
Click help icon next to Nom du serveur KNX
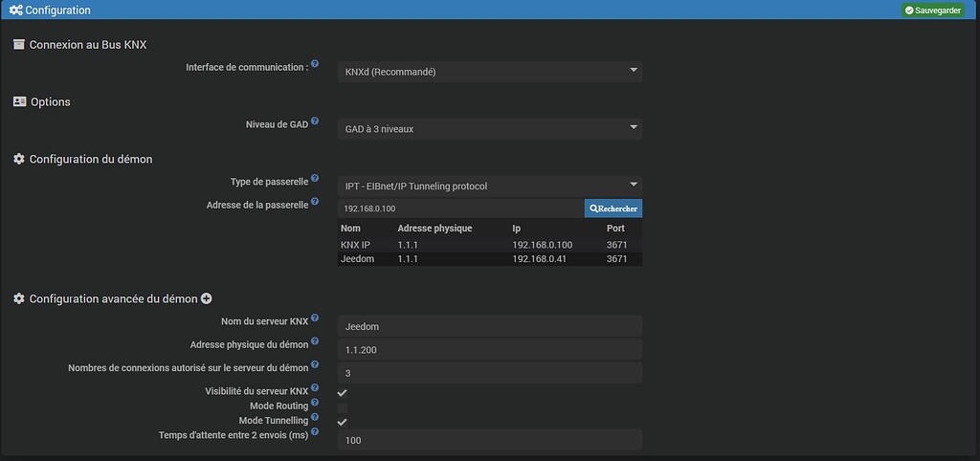click(x=315, y=318)
